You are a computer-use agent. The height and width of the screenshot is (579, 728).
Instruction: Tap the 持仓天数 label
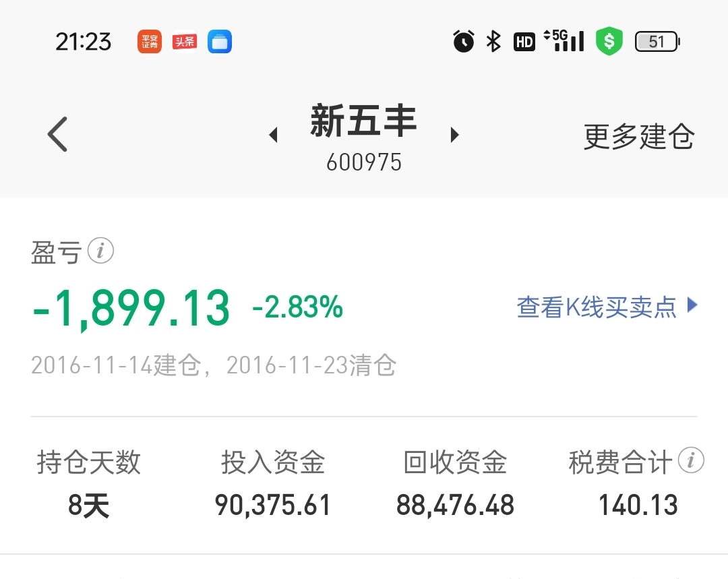click(x=89, y=462)
